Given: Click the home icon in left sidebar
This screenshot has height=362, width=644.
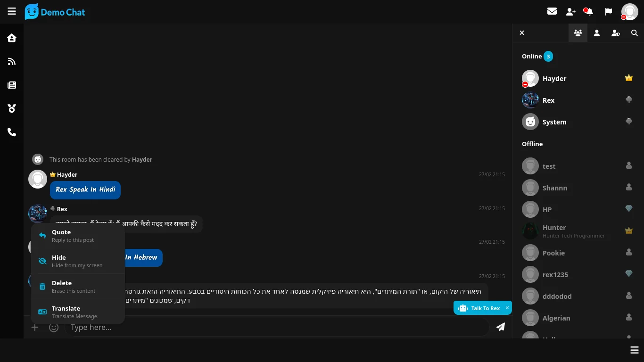Looking at the screenshot, I should point(12,38).
